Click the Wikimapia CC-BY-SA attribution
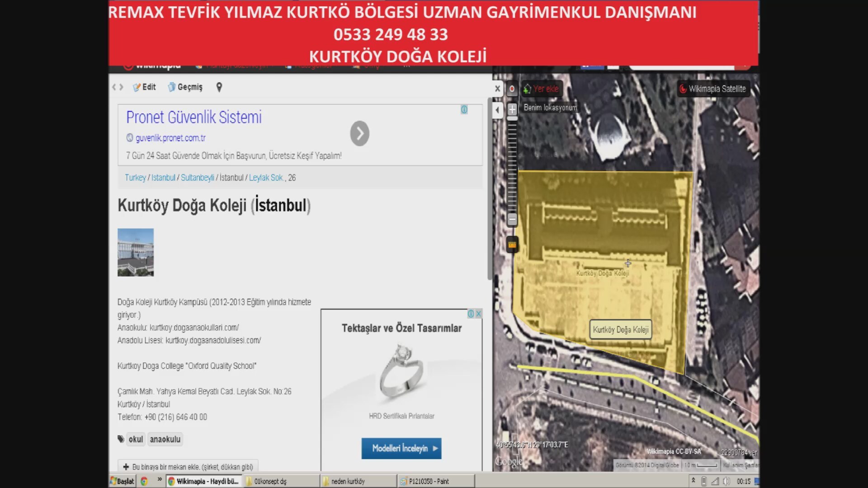The width and height of the screenshot is (868, 488). [674, 451]
